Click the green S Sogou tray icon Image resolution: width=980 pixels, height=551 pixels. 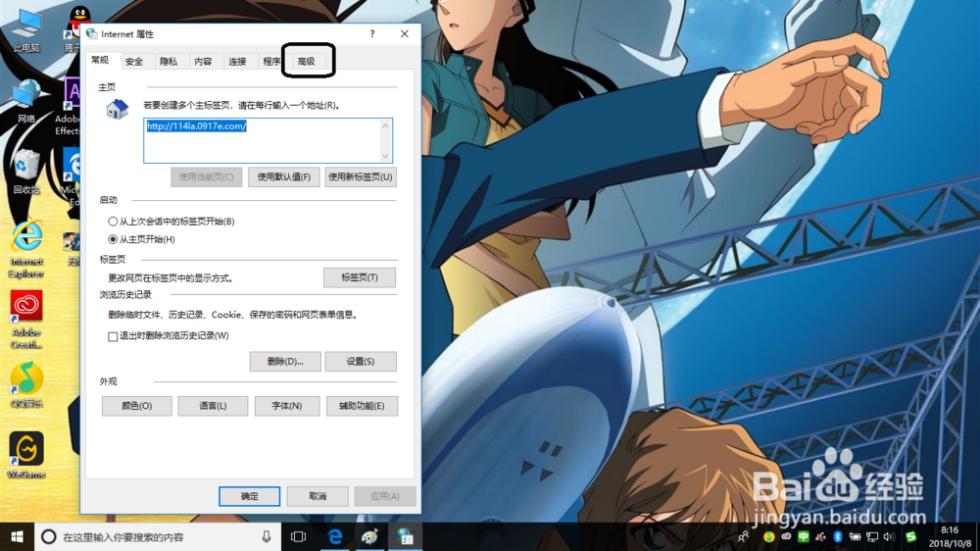(910, 536)
